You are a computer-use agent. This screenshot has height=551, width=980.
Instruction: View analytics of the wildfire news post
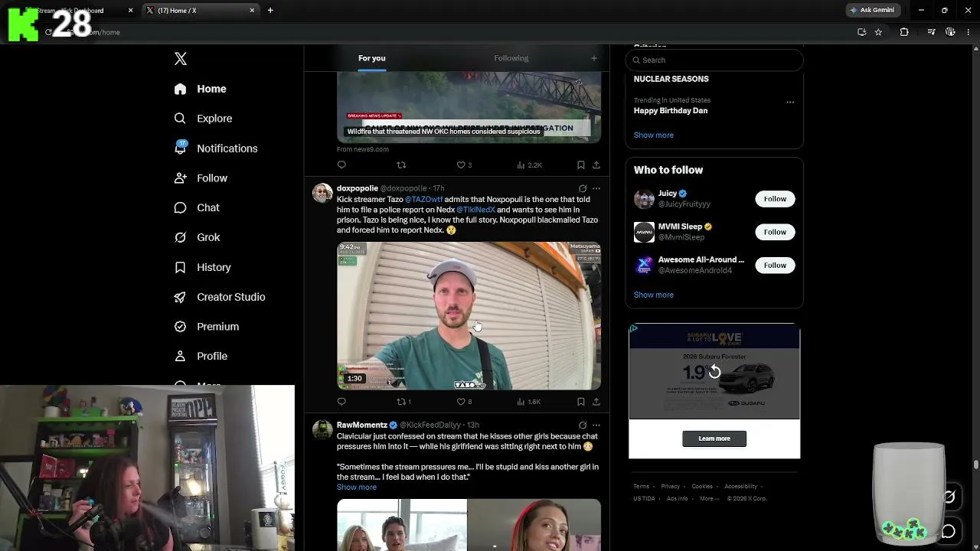click(530, 165)
